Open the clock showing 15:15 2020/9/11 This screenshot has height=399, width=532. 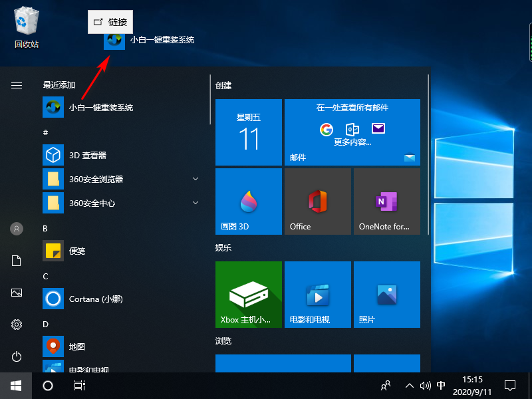pos(472,386)
